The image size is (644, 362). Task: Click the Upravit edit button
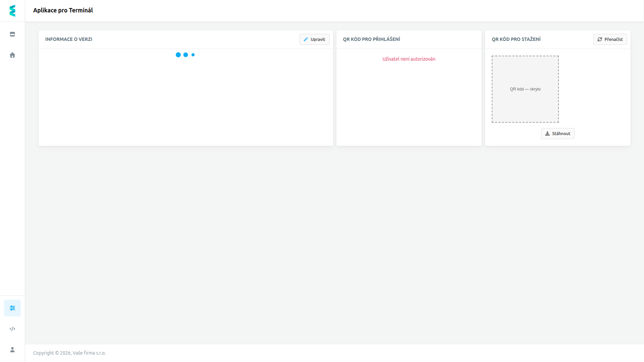[315, 39]
